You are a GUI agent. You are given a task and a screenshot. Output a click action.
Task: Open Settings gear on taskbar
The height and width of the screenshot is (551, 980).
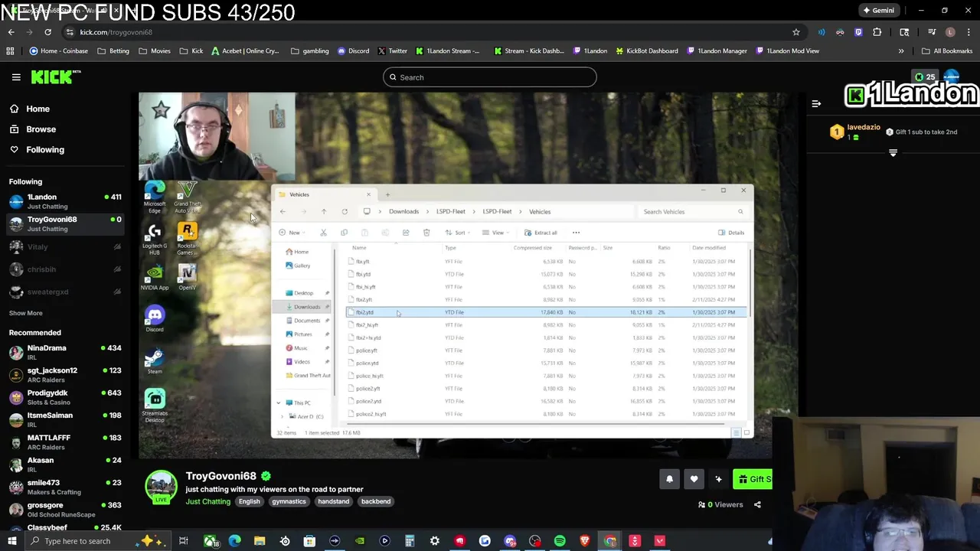point(434,541)
